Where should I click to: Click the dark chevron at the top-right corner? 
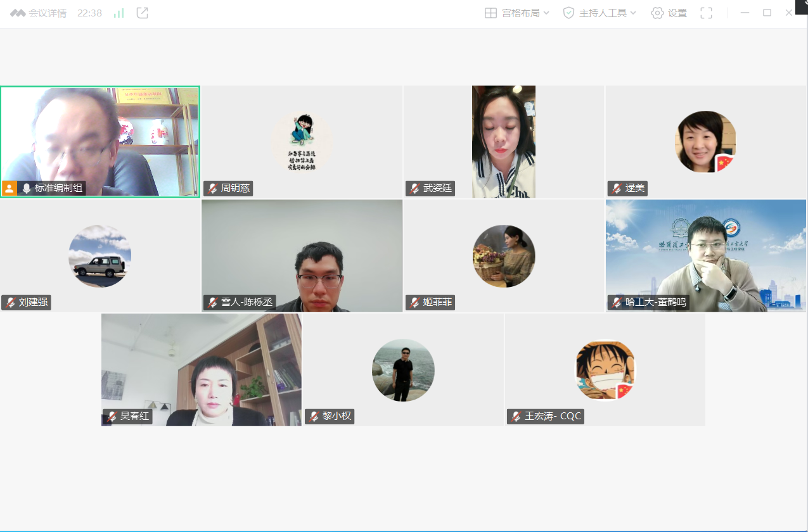click(802, 4)
